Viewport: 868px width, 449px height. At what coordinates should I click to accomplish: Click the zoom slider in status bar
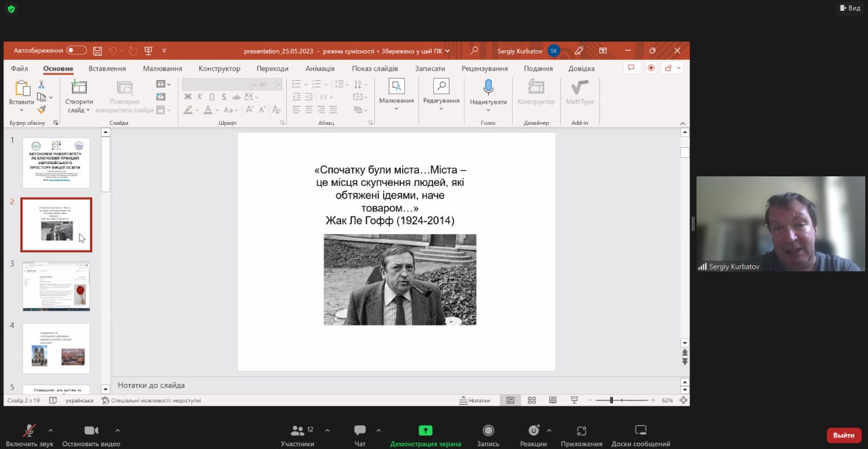[612, 400]
